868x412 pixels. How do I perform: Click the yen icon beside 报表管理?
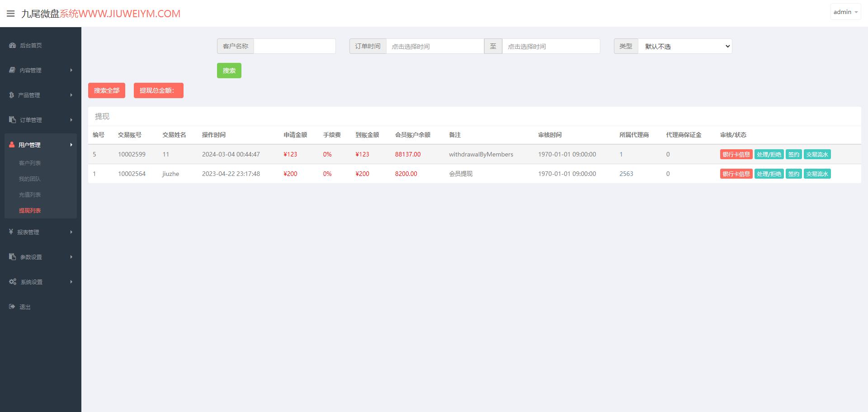point(11,232)
